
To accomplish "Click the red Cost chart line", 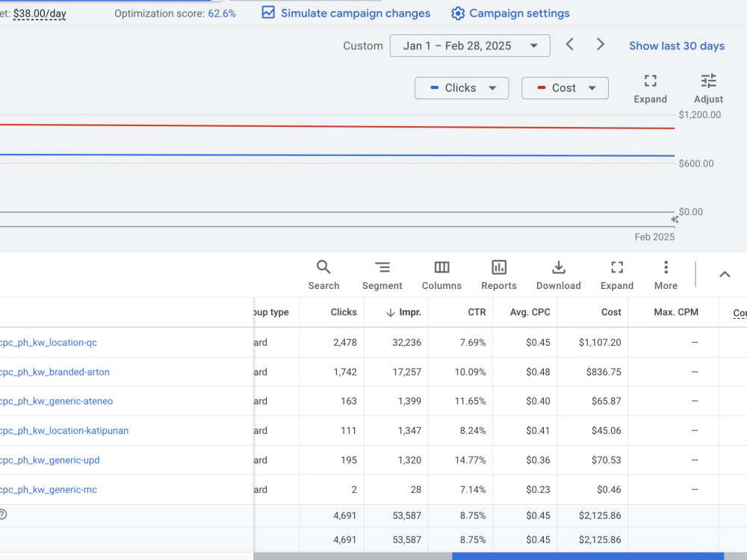I will [338, 127].
